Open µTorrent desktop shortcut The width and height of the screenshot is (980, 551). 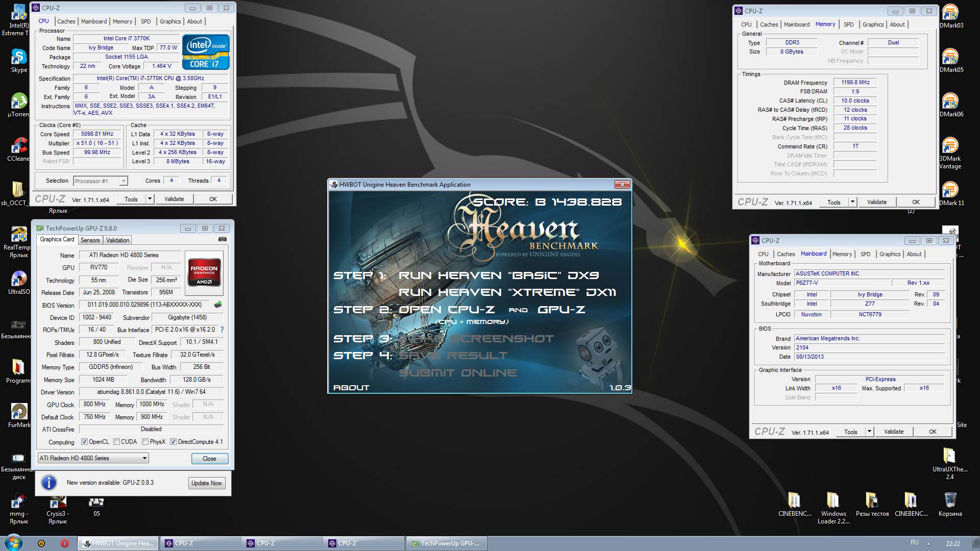click(19, 105)
